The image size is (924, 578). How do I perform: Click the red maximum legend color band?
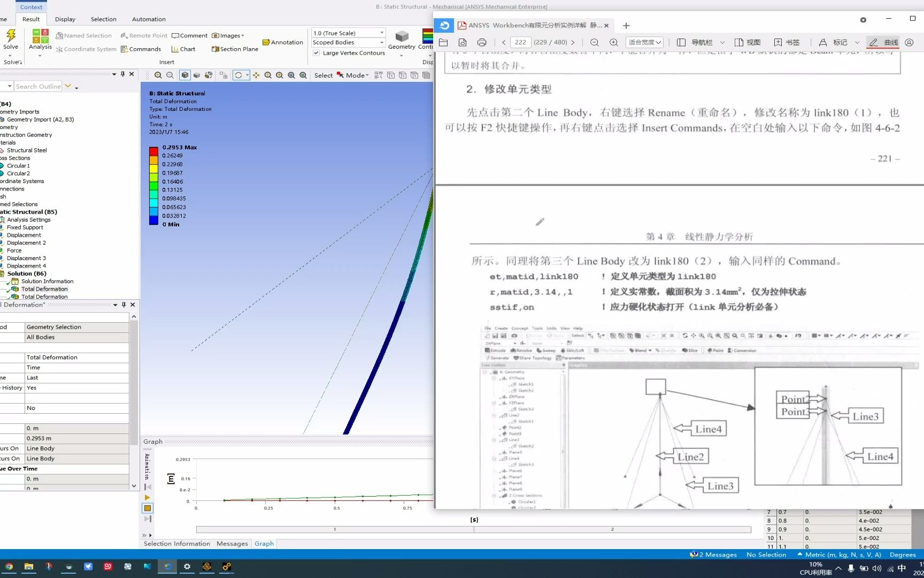tap(153, 151)
